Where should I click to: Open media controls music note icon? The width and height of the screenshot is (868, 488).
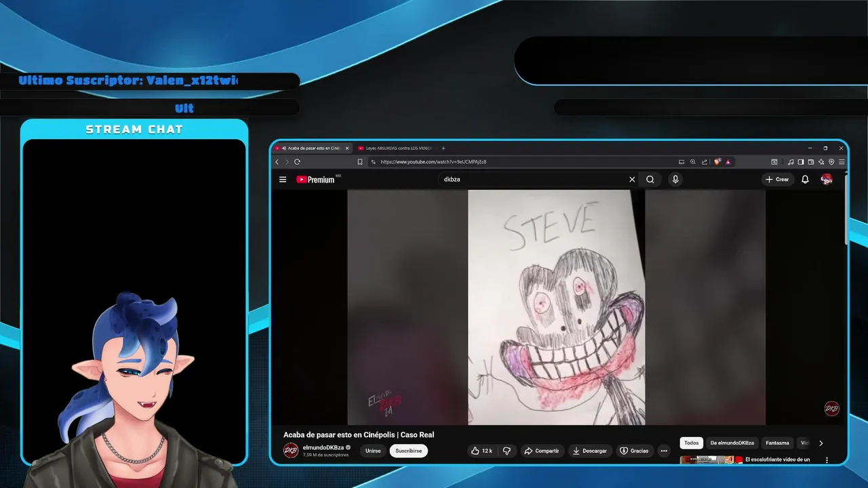coord(791,162)
